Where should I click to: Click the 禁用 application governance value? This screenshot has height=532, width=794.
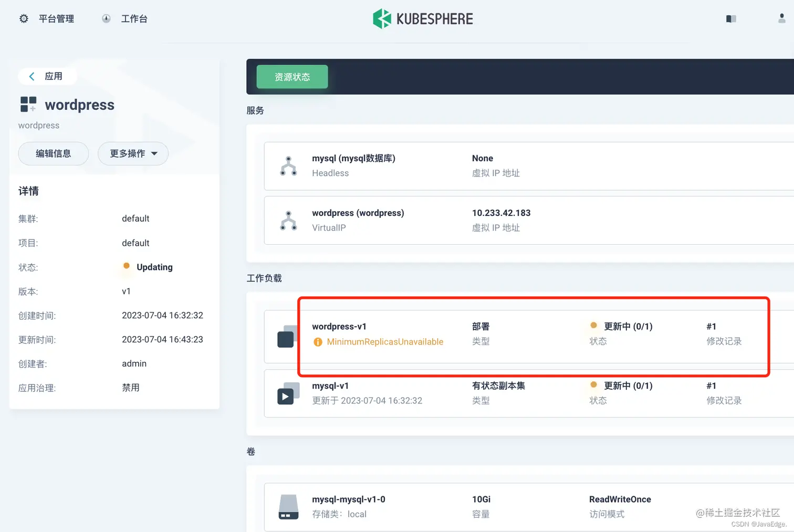[131, 388]
